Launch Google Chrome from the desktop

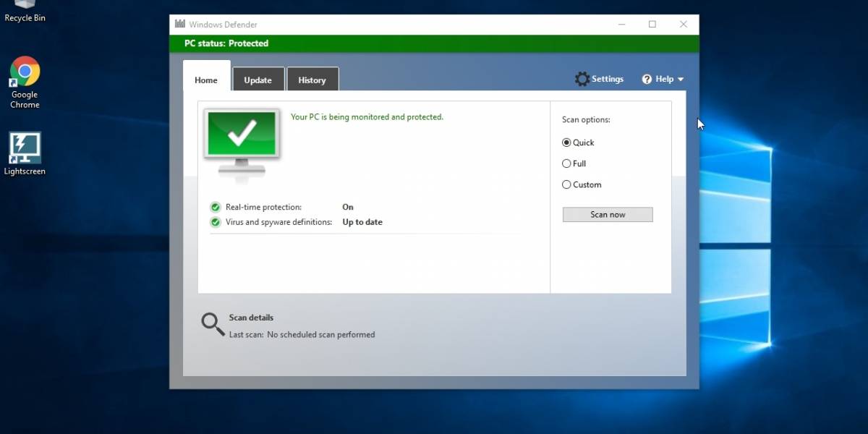click(x=25, y=82)
